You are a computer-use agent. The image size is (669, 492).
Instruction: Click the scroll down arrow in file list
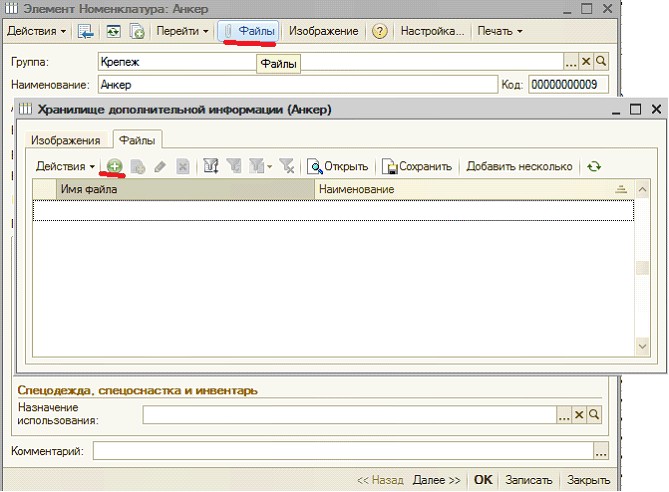coord(642,346)
